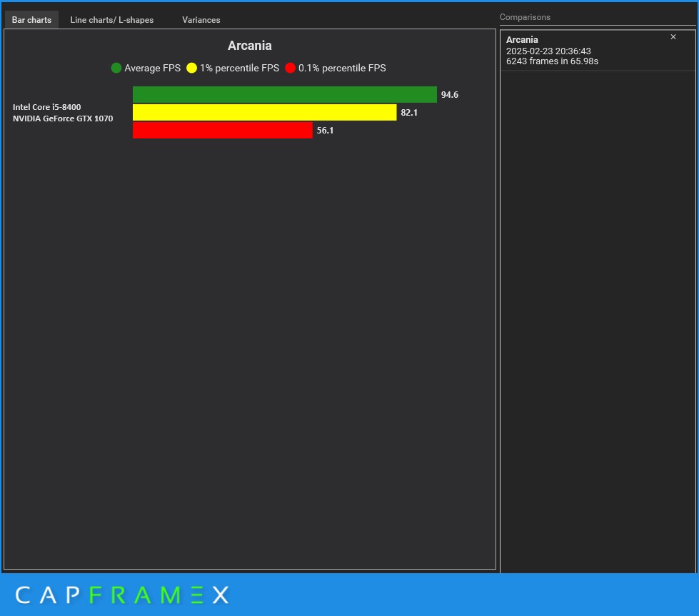Click the red 0.1% percentile bar

click(223, 130)
